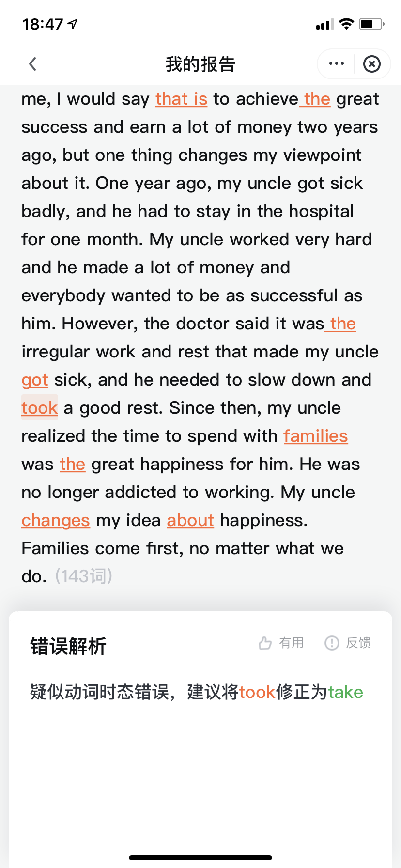Screen dimensions: 401x868
Task: Select the underlined phrase "that is"
Action: (x=182, y=99)
